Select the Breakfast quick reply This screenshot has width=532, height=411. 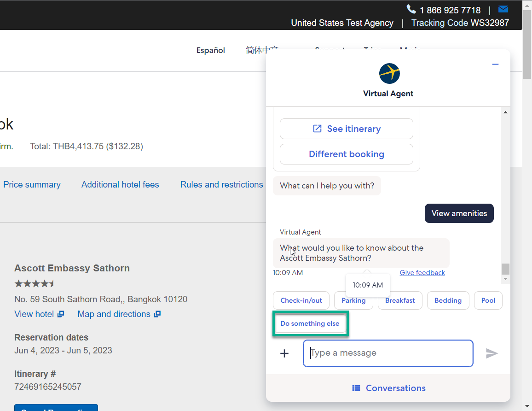point(400,300)
